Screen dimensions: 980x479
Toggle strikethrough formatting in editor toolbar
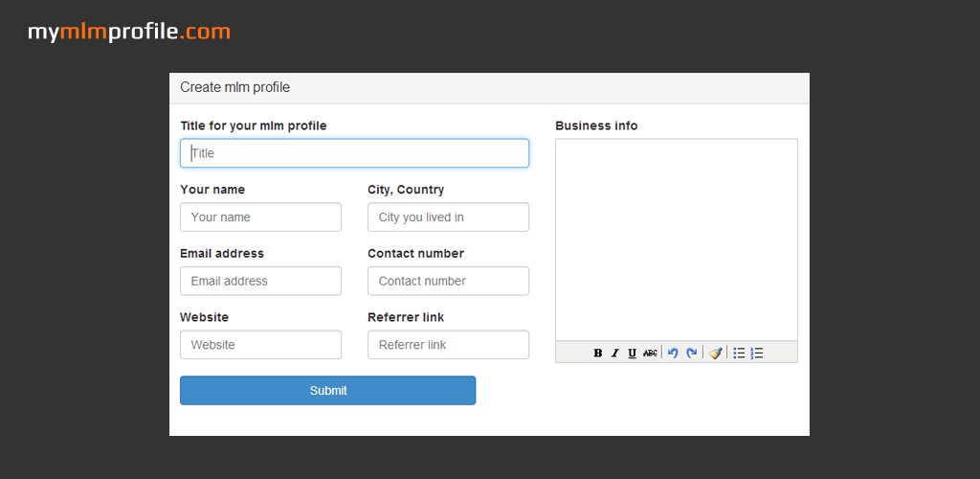(x=650, y=354)
